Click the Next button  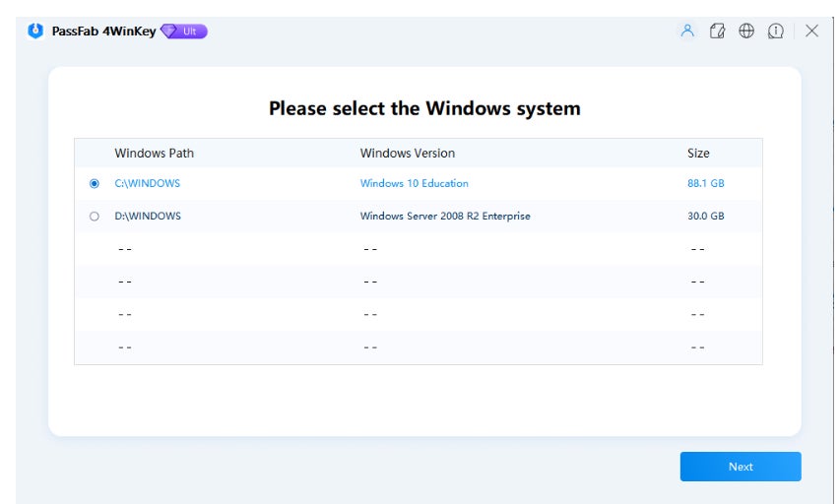pyautogui.click(x=741, y=467)
